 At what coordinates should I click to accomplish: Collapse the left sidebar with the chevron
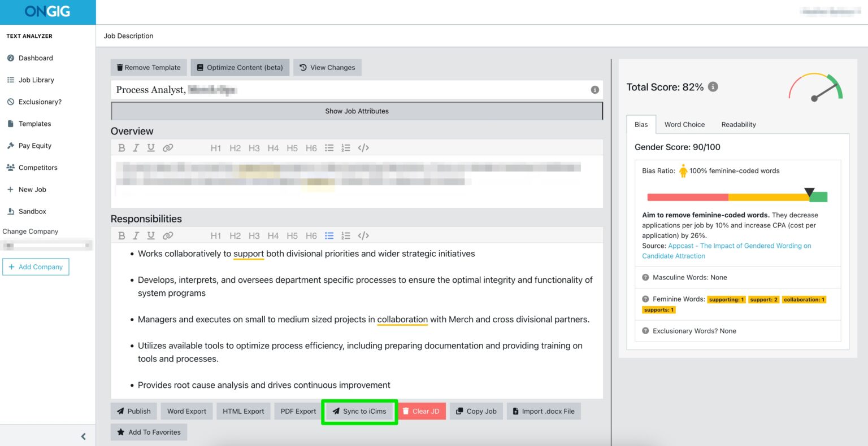click(83, 436)
